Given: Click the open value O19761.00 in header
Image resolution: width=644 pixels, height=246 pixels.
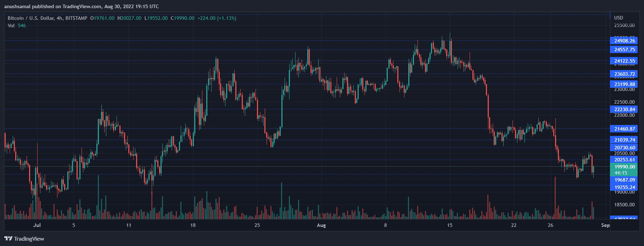Looking at the screenshot, I should pos(102,18).
